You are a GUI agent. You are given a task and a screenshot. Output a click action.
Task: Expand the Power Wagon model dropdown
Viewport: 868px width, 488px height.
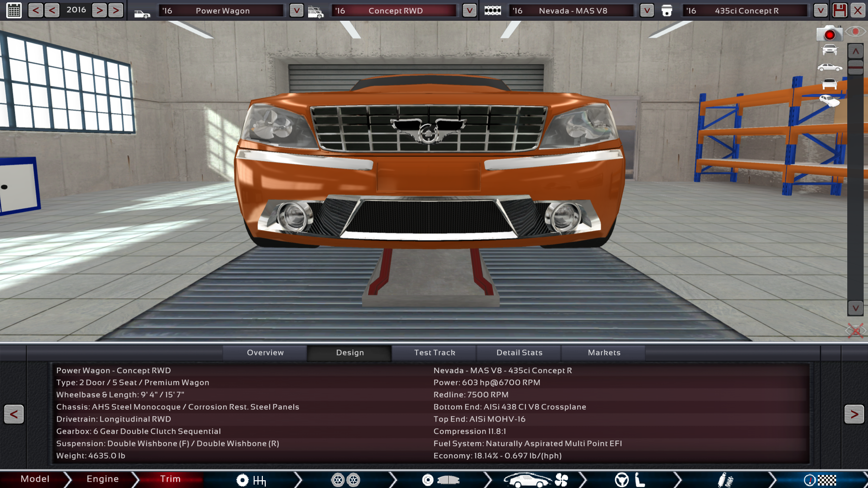click(296, 11)
